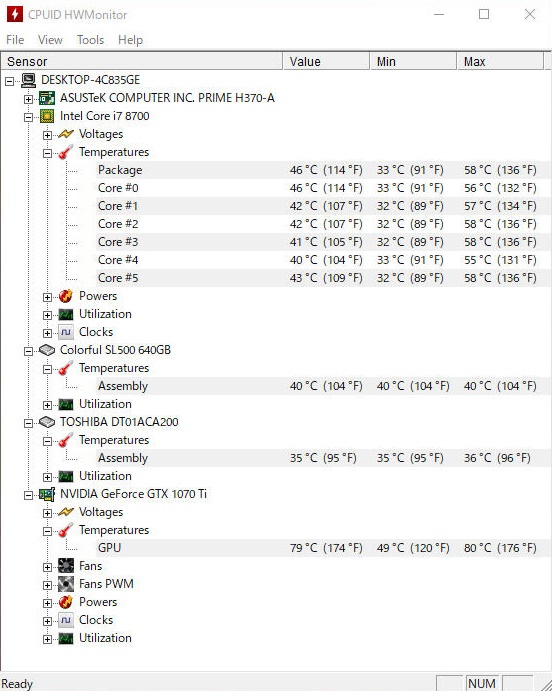This screenshot has width=552, height=691.
Task: Click the CPU Powers flame icon
Action: (x=66, y=296)
